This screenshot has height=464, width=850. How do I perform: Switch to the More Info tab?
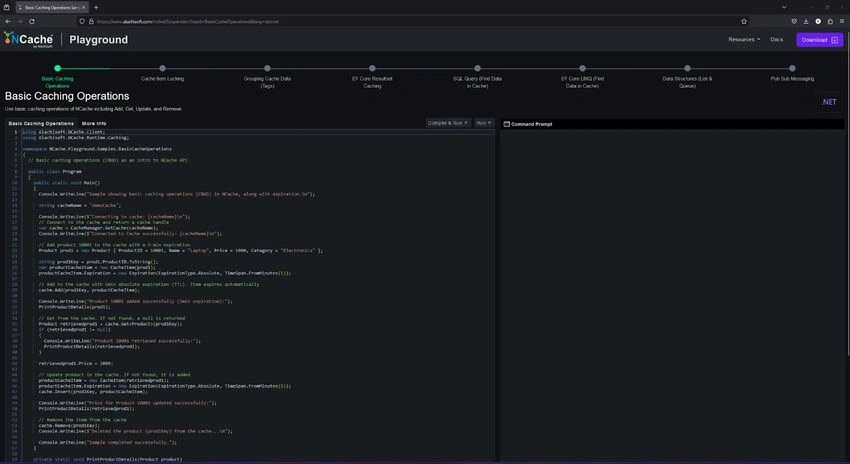tap(94, 124)
